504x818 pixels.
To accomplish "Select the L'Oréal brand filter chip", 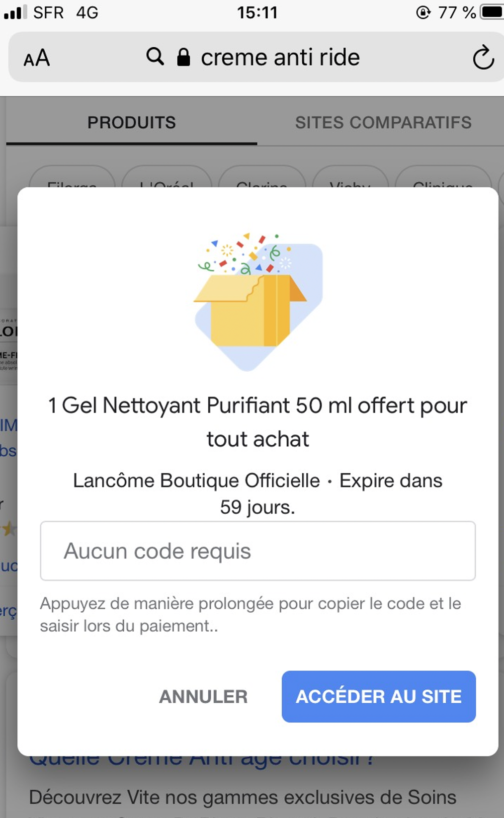I will point(167,180).
